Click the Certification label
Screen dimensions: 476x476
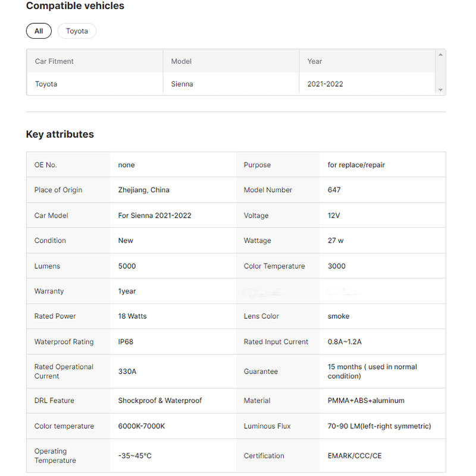pyautogui.click(x=264, y=456)
